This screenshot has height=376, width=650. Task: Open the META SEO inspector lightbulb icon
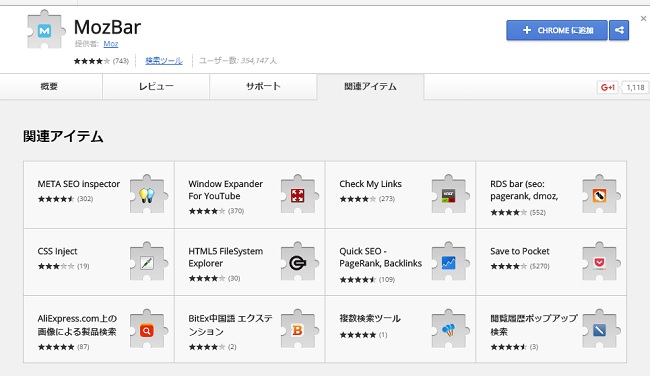click(148, 194)
